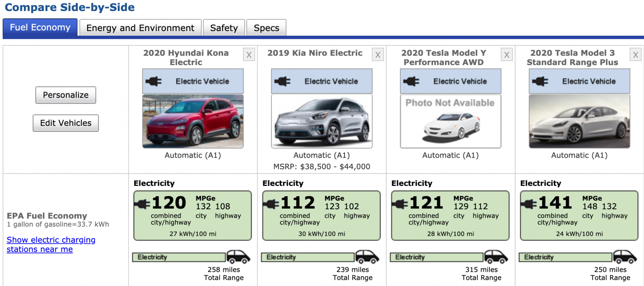This screenshot has width=644, height=286.
Task: Remove the Tesla Model Y Performance AWD column
Action: click(x=507, y=55)
